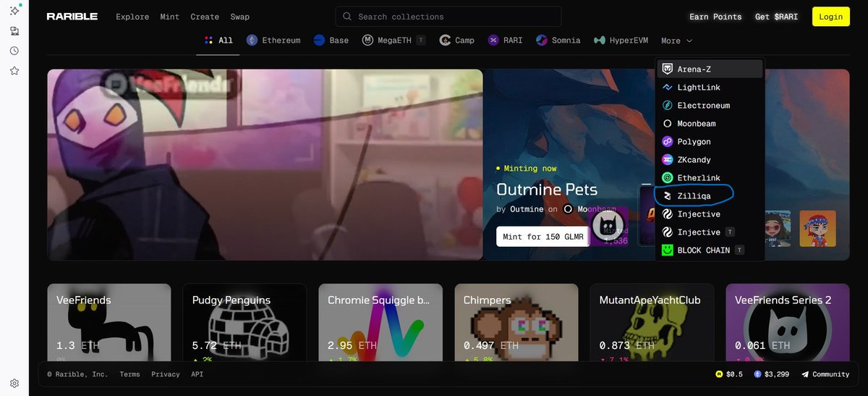This screenshot has height=396, width=868.
Task: Select Moonbeam from the chain list
Action: [x=710, y=123]
